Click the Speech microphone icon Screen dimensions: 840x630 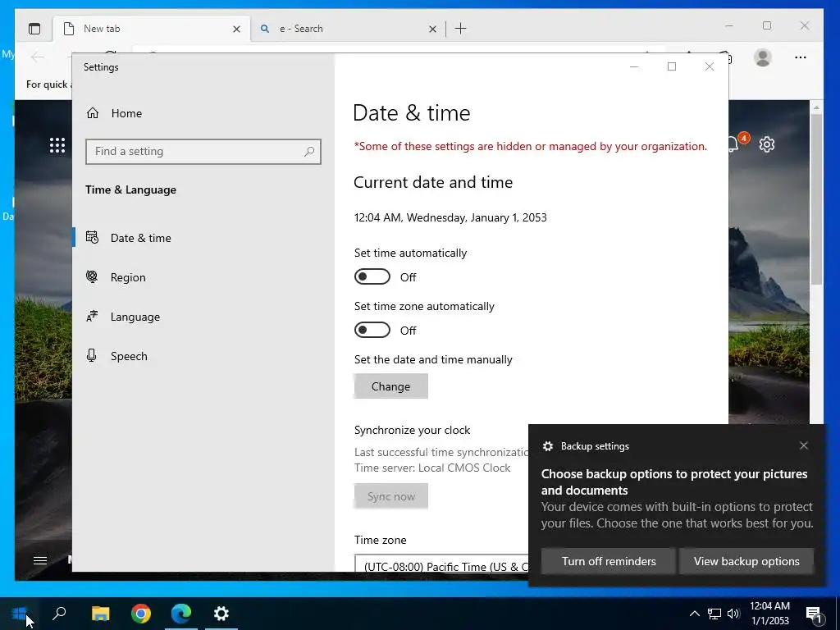pos(92,356)
